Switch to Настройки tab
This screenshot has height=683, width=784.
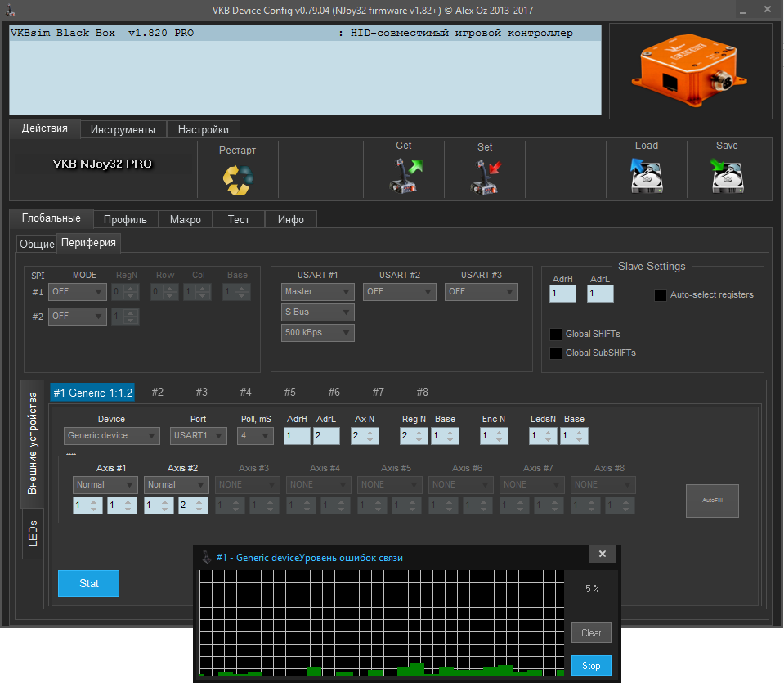203,130
